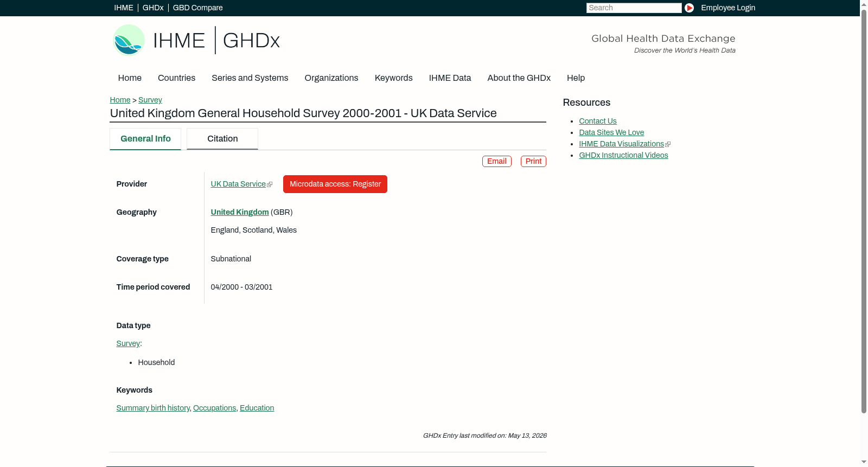
Task: Open the United Kingdom geography link
Action: pos(240,212)
